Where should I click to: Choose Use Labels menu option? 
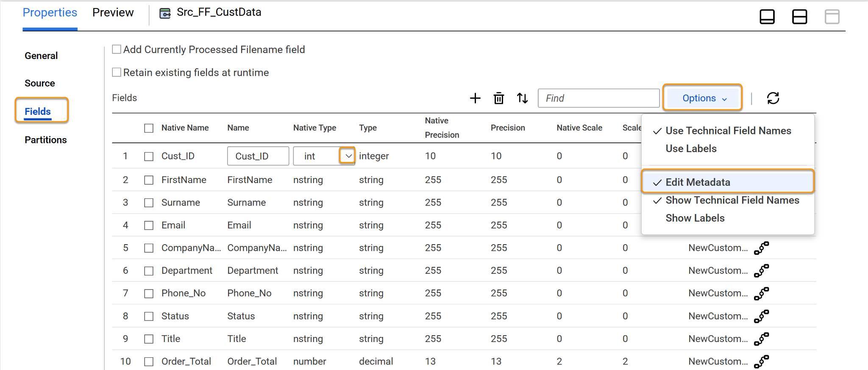(x=691, y=149)
